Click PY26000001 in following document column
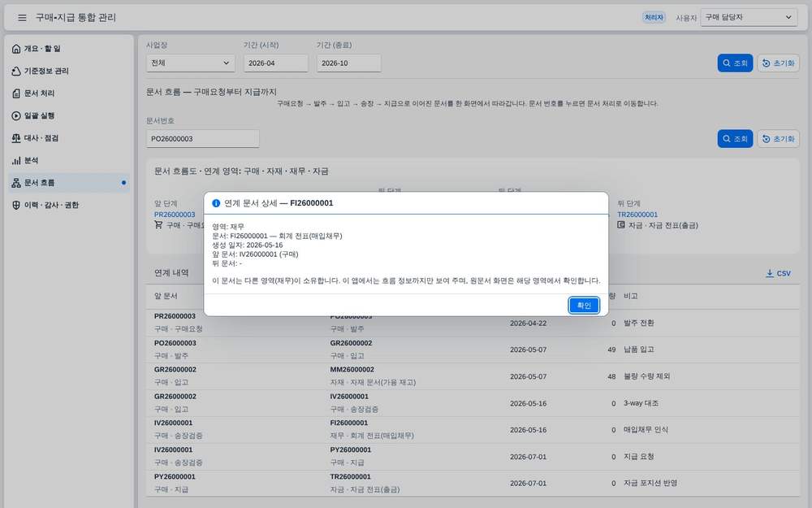The image size is (812, 508). [x=351, y=450]
